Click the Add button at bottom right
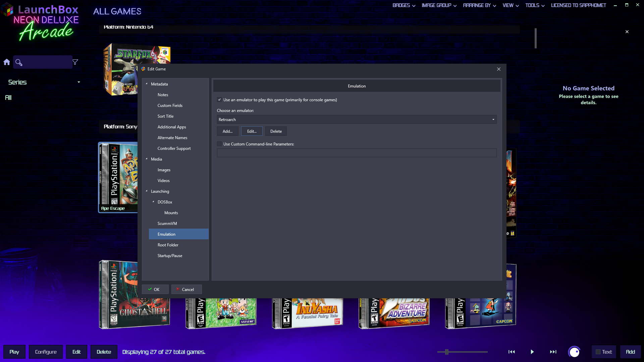This screenshot has height=362, width=644. (x=630, y=352)
